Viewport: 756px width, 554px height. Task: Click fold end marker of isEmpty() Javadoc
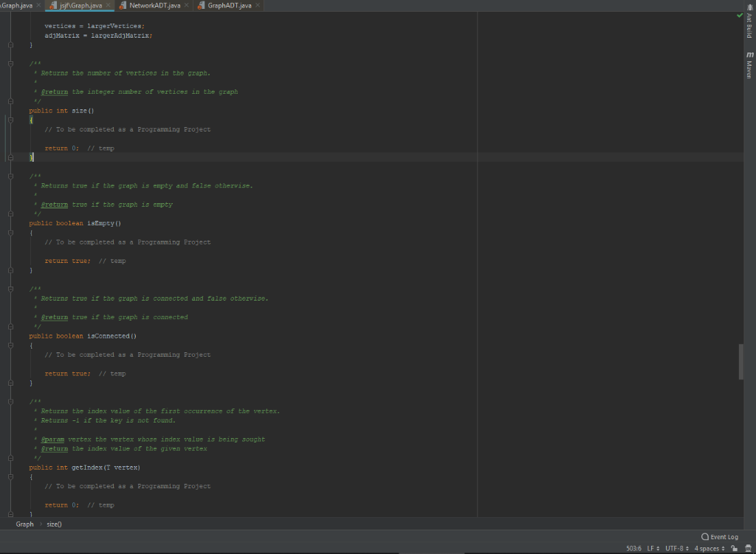pos(10,213)
